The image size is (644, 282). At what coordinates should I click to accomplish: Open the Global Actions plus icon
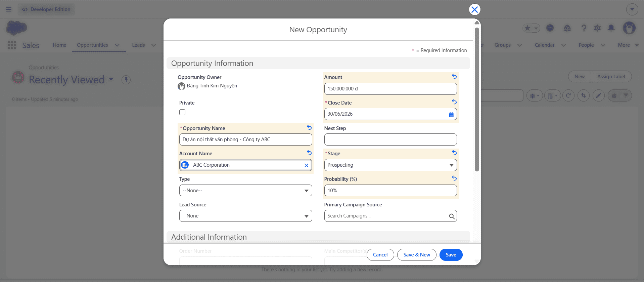tap(550, 28)
